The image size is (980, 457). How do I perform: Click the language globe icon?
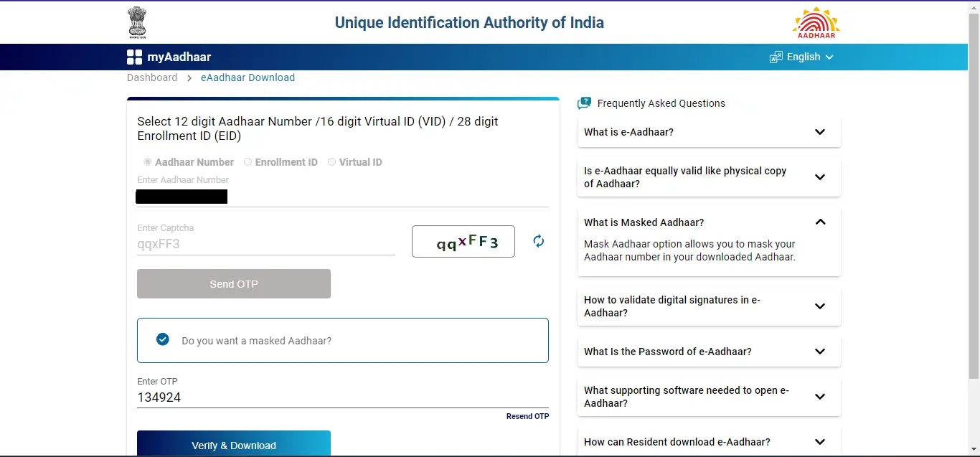point(776,57)
